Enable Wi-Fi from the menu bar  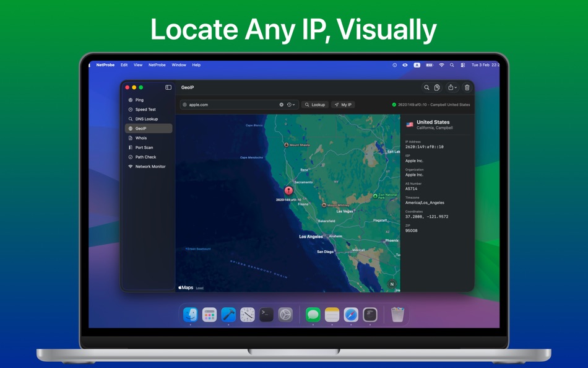(441, 64)
